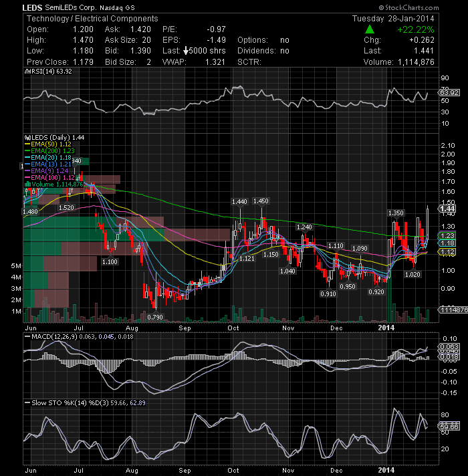Click header Volume value 1,114,876
Image resolution: width=468 pixels, height=476 pixels.
tap(416, 62)
